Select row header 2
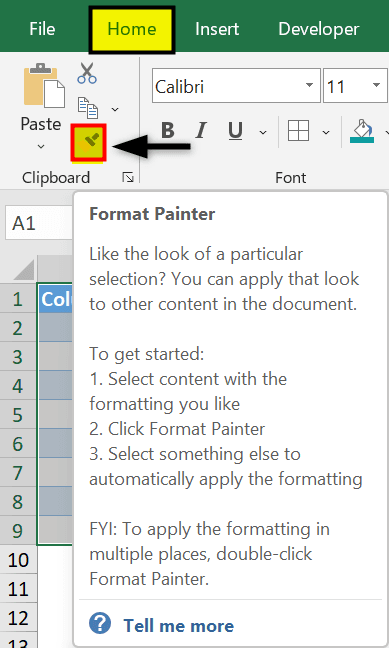Viewport: 389px width, 648px height. click(18, 327)
